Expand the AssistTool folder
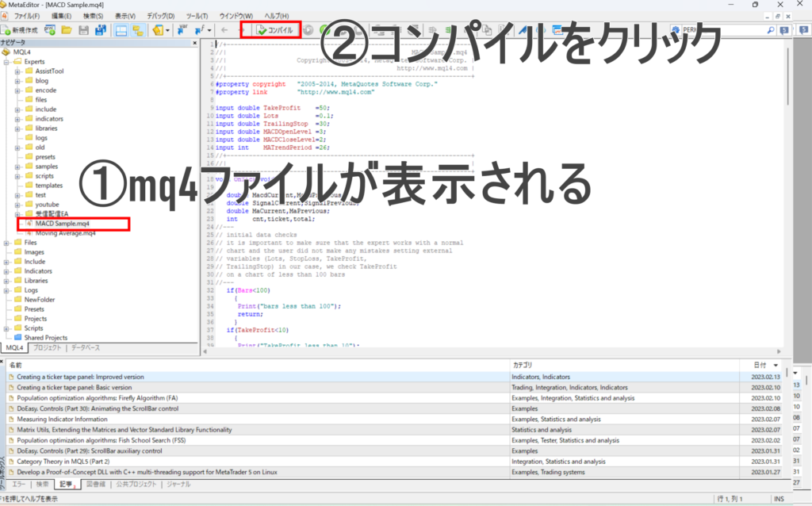Image resolution: width=812 pixels, height=506 pixels. [x=17, y=71]
